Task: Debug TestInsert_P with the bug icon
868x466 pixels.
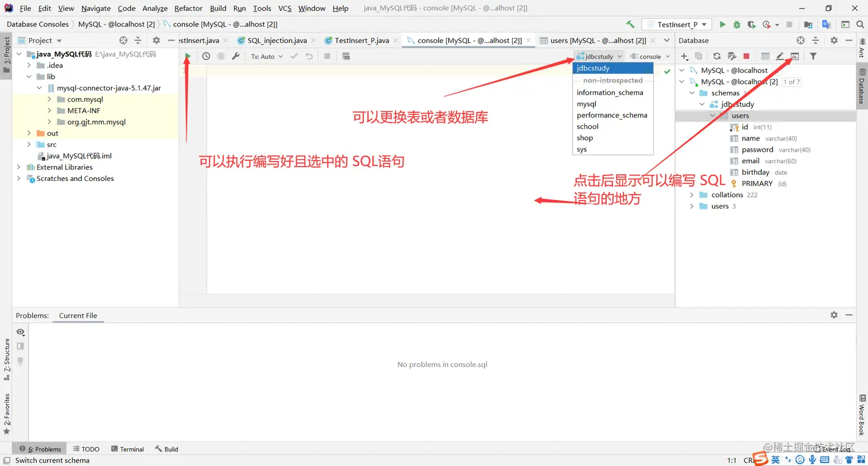Action: 737,25
